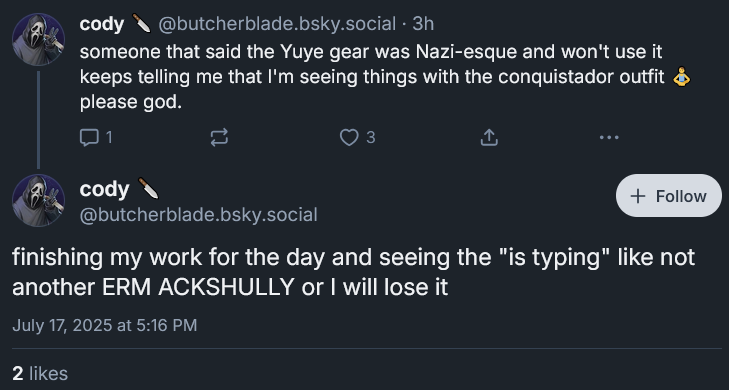Click the knife emoji beside main cody name
The height and width of the screenshot is (390, 729).
pos(148,188)
